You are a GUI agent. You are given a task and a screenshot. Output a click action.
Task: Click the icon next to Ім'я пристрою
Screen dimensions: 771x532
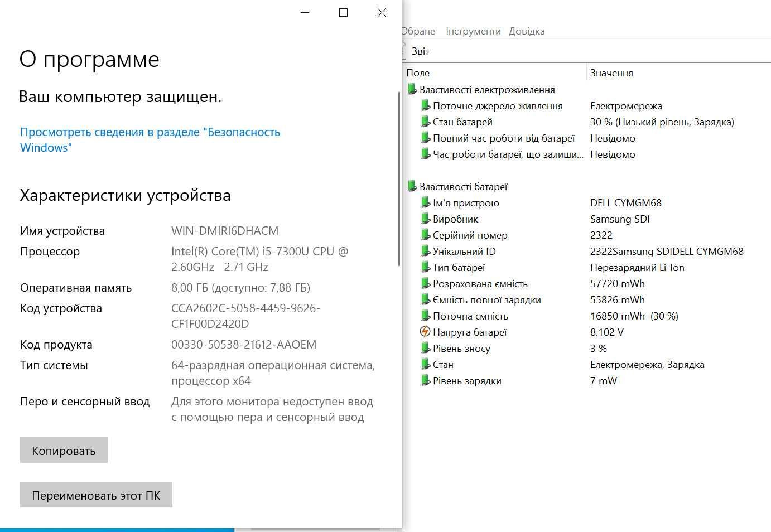426,202
